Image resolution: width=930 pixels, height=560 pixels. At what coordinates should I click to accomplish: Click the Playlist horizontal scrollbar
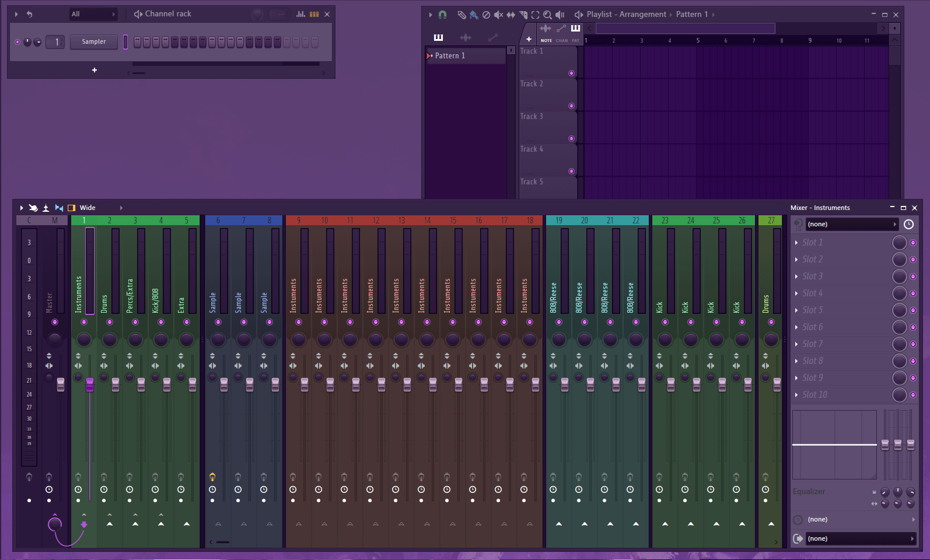[686, 28]
